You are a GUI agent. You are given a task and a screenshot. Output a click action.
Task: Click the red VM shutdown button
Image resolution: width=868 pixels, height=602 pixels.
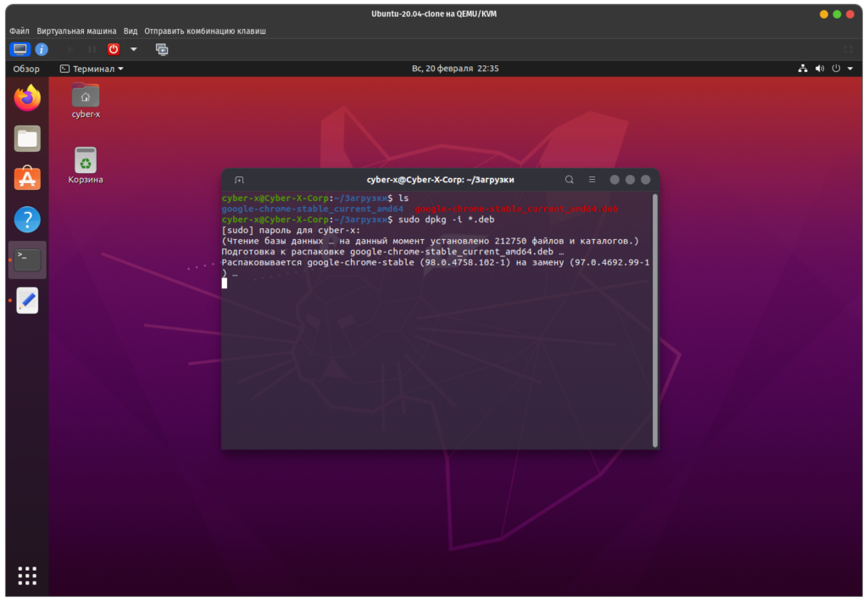pyautogui.click(x=114, y=49)
